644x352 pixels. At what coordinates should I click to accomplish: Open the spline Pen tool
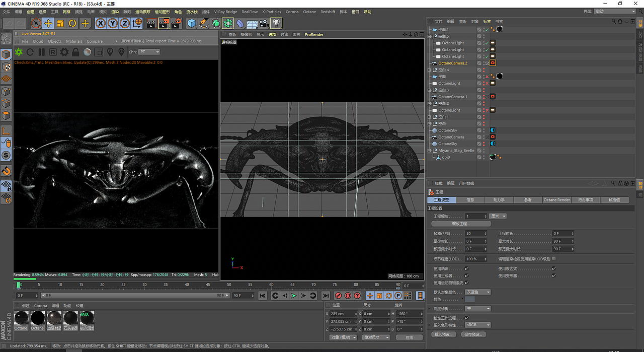(x=204, y=23)
